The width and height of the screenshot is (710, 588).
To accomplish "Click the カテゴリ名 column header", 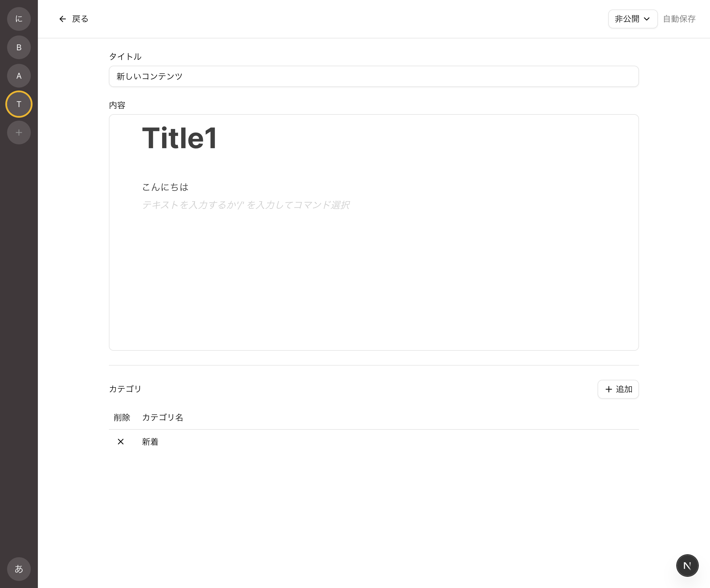I will [163, 417].
